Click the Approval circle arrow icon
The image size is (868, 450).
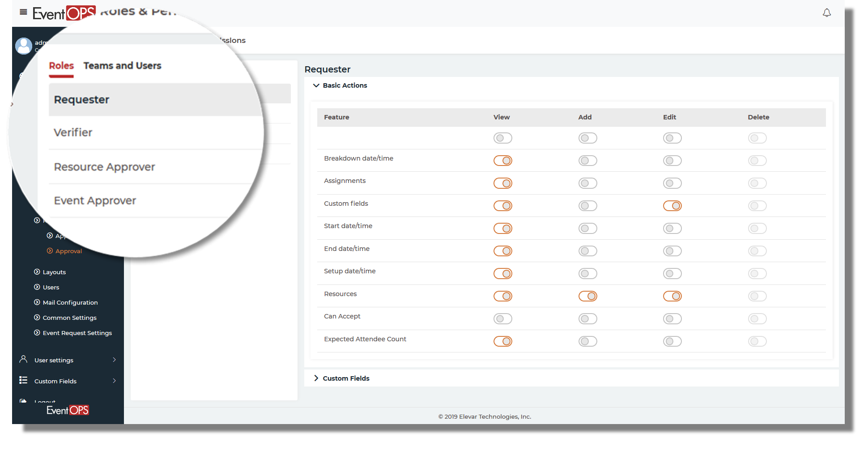point(50,251)
